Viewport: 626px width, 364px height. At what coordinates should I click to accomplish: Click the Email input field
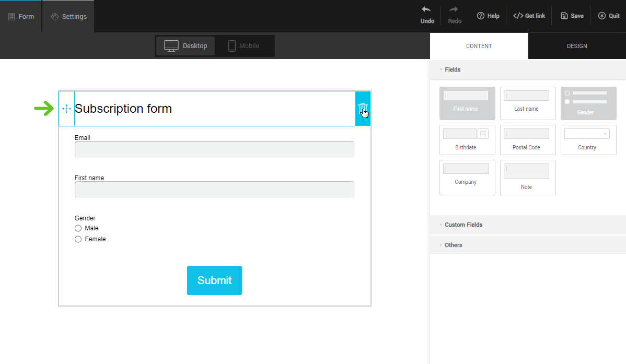(214, 149)
